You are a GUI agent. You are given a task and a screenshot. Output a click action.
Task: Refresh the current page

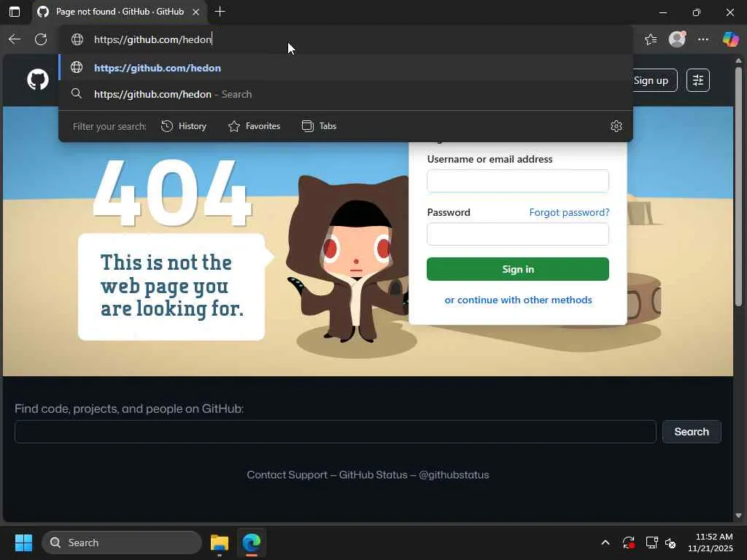point(41,39)
